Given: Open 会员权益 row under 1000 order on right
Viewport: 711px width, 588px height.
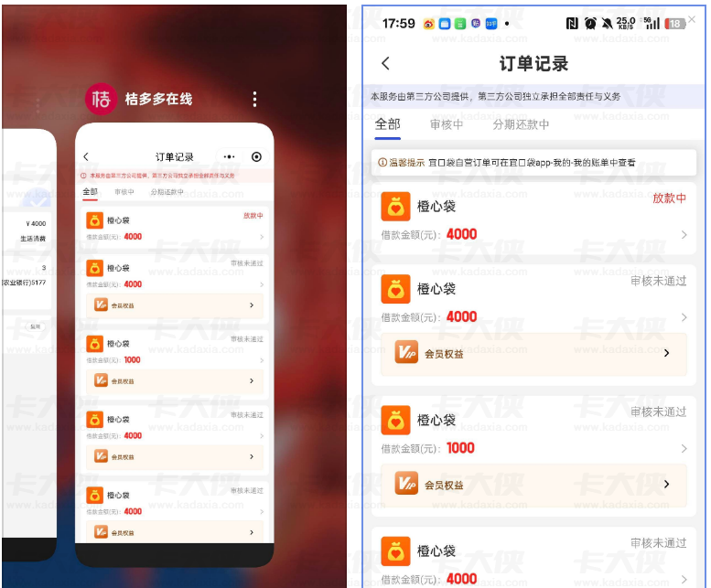Looking at the screenshot, I should pyautogui.click(x=533, y=485).
